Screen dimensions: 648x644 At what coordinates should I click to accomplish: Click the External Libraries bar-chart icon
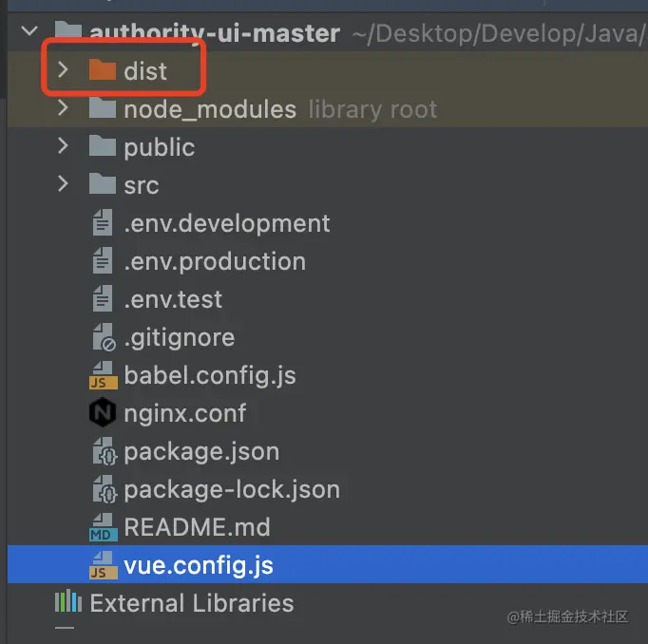coord(68,601)
